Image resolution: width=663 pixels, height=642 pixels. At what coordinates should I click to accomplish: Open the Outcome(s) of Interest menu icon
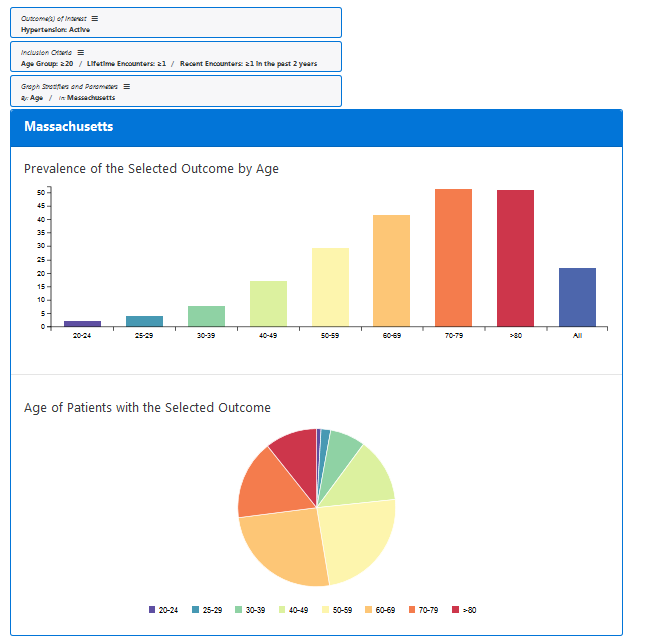95,19
